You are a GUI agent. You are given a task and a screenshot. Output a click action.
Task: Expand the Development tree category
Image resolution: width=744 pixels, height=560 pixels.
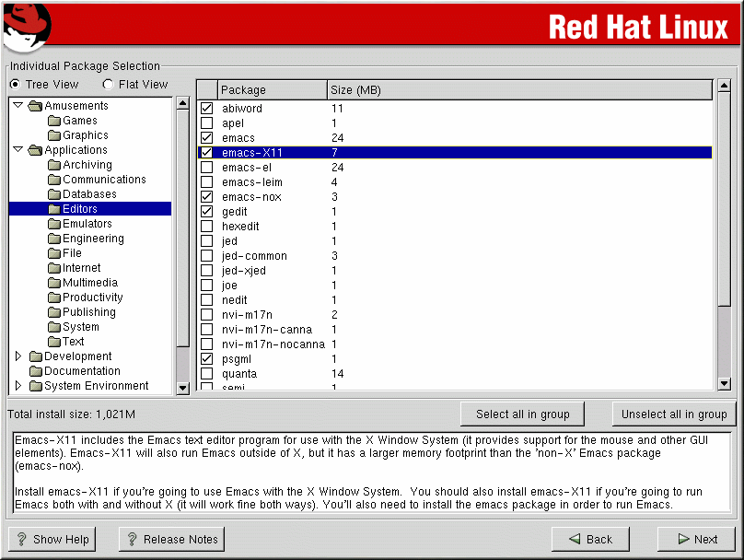click(18, 356)
